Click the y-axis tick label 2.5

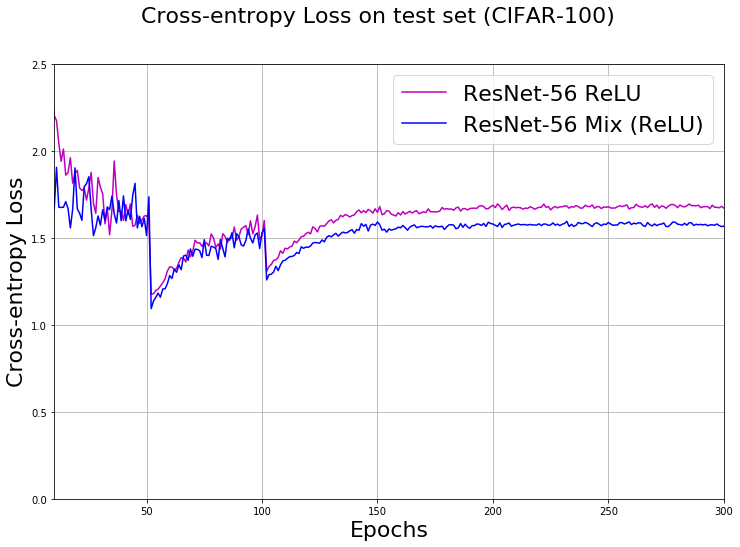39,65
